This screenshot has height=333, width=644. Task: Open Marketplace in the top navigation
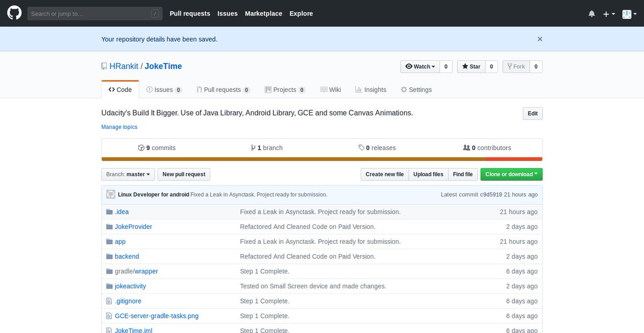click(264, 13)
